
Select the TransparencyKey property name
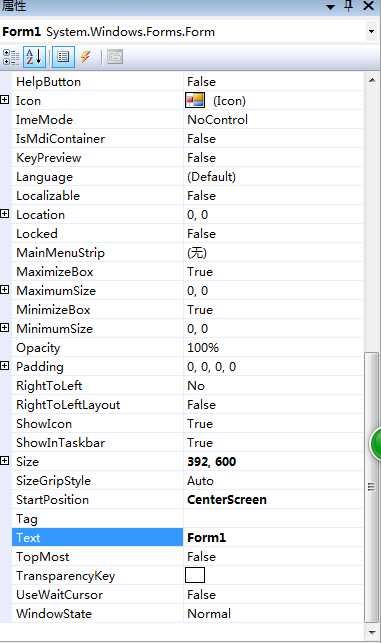(65, 576)
